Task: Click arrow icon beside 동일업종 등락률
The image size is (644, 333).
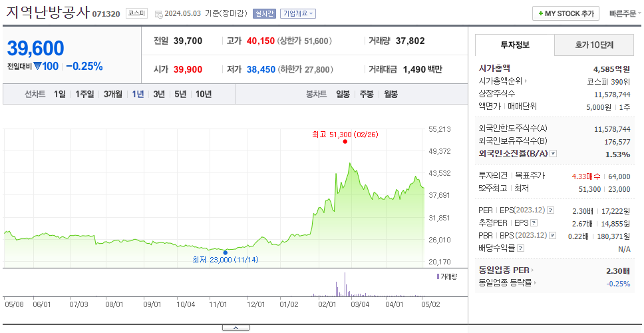Action: point(535,283)
